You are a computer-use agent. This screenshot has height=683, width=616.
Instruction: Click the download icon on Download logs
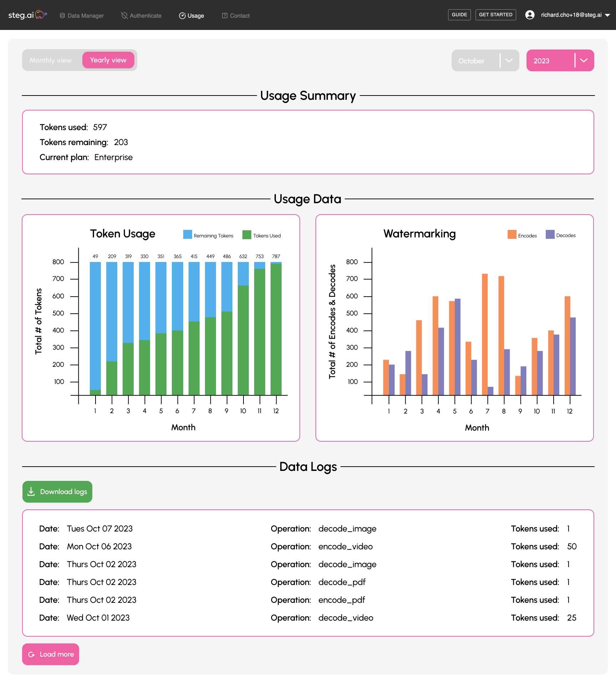tap(31, 492)
